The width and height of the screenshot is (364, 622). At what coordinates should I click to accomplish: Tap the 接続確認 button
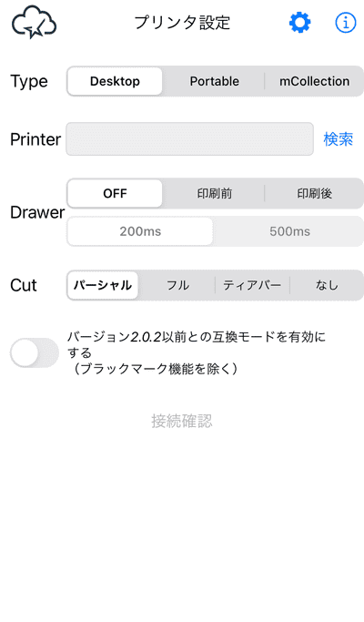pos(182,421)
